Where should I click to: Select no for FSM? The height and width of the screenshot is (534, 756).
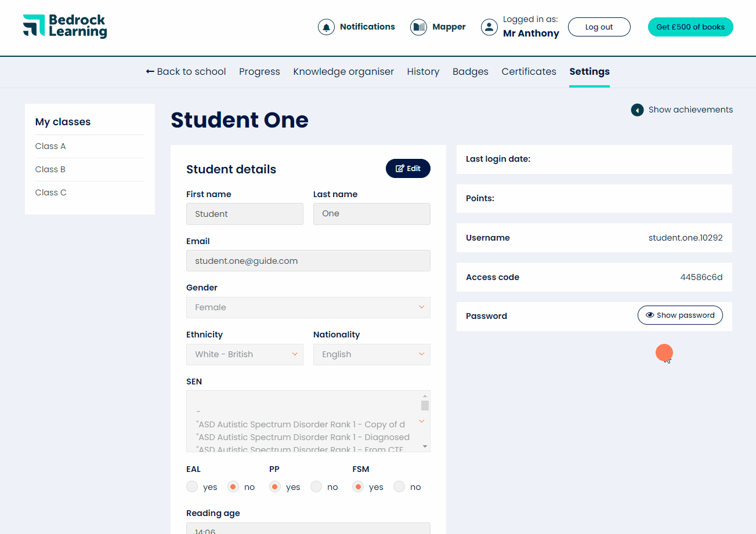click(x=399, y=486)
